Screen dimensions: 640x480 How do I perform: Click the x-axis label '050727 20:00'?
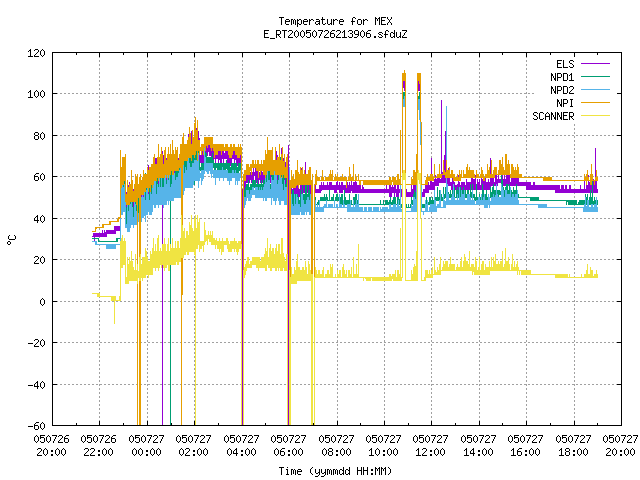pyautogui.click(x=620, y=446)
